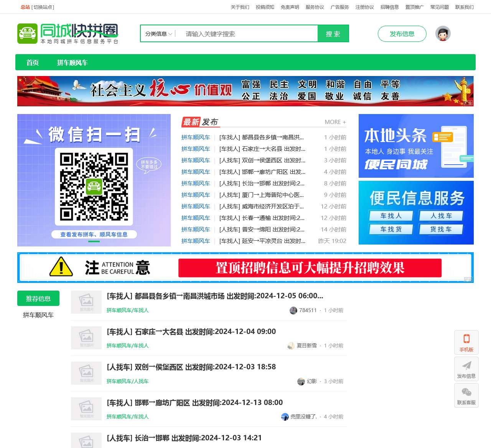The height and width of the screenshot is (448, 491).
Task: Open latest item 双创→侯堡西区 出发时...
Action: pos(262,160)
